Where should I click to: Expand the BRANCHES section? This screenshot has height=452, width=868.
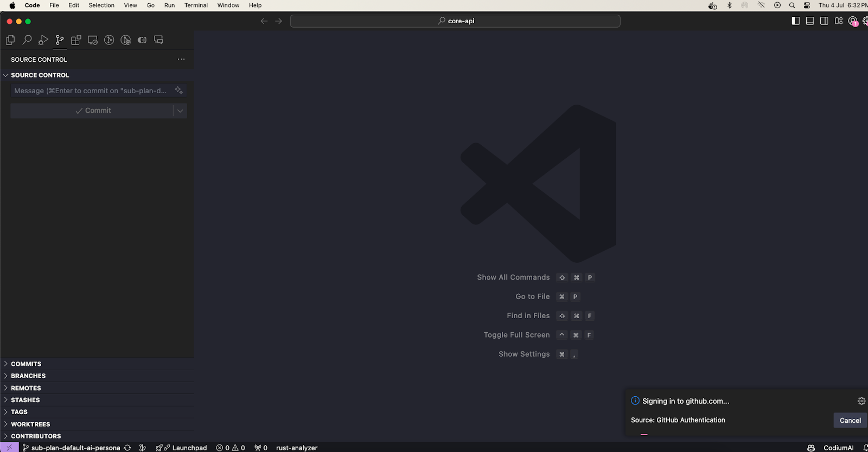pos(97,376)
